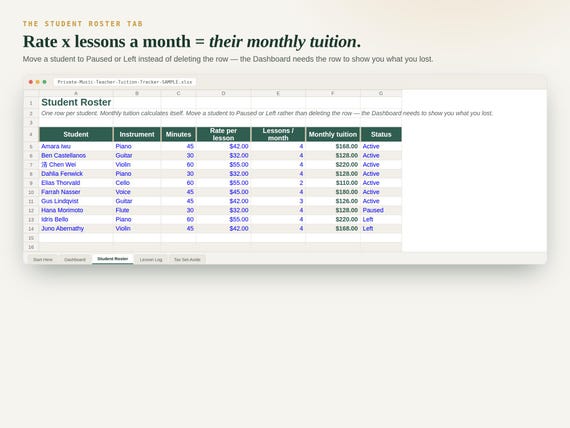Select the Student column header cell
Image resolution: width=570 pixels, height=428 pixels.
76,134
